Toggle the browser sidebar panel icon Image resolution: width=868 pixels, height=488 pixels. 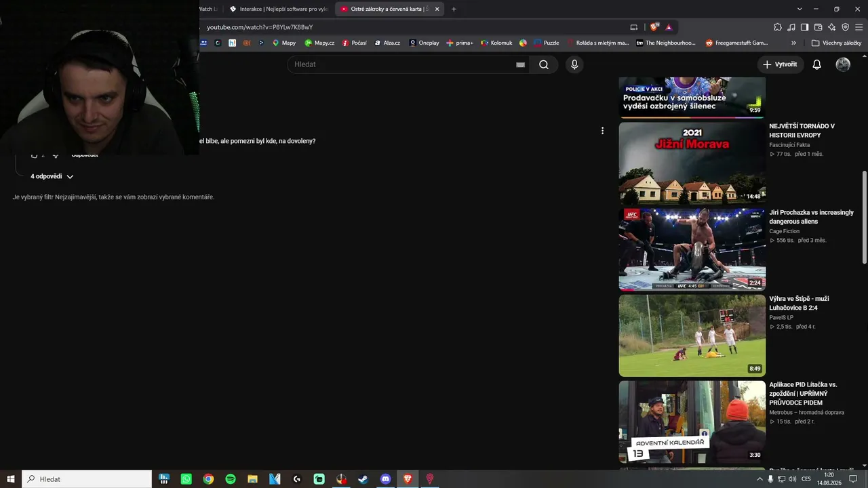click(805, 27)
